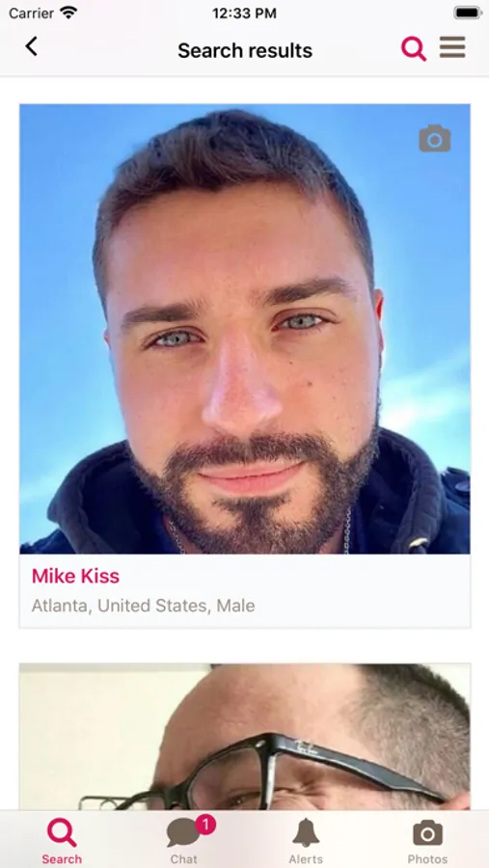Tap the Wi-Fi icon in status bar
Image resolution: width=489 pixels, height=868 pixels.
68,13
